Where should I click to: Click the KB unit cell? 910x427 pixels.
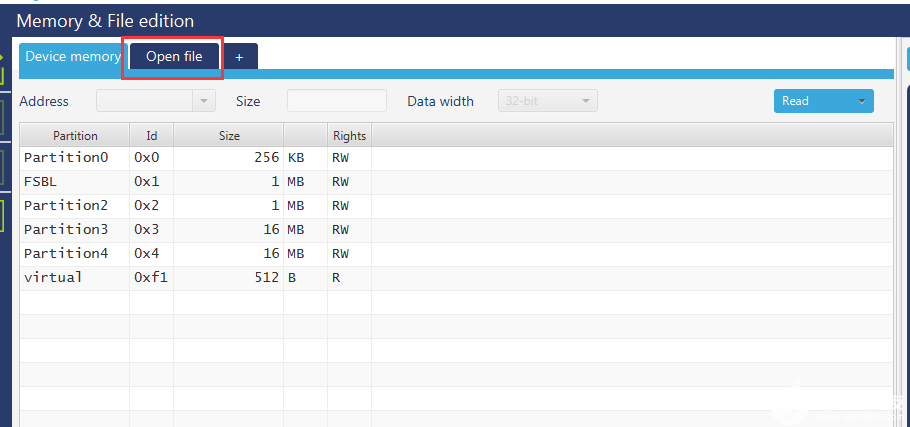coord(305,158)
